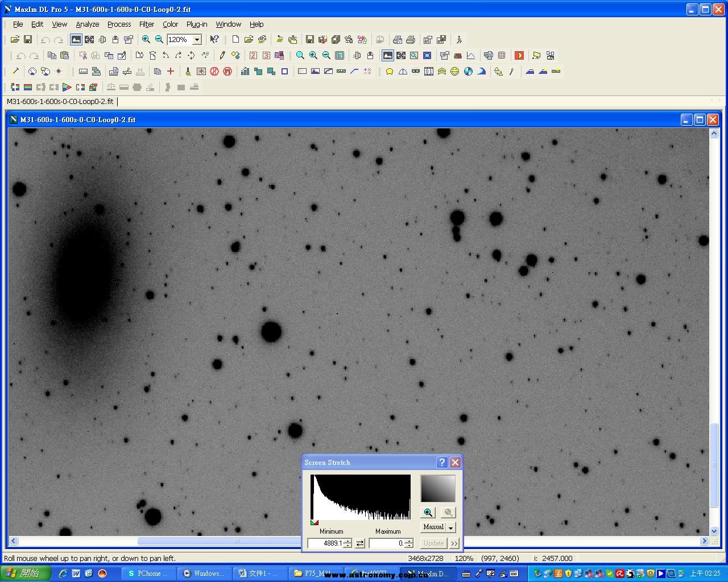Click the New document icon
Viewport: 728px width, 582px height.
pyautogui.click(x=235, y=39)
